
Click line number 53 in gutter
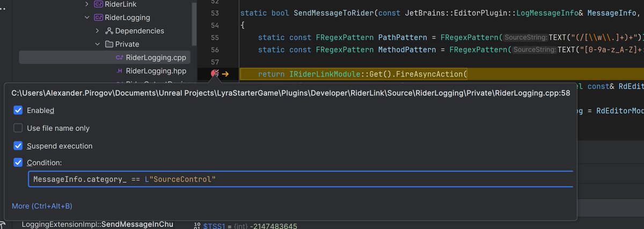point(215,13)
